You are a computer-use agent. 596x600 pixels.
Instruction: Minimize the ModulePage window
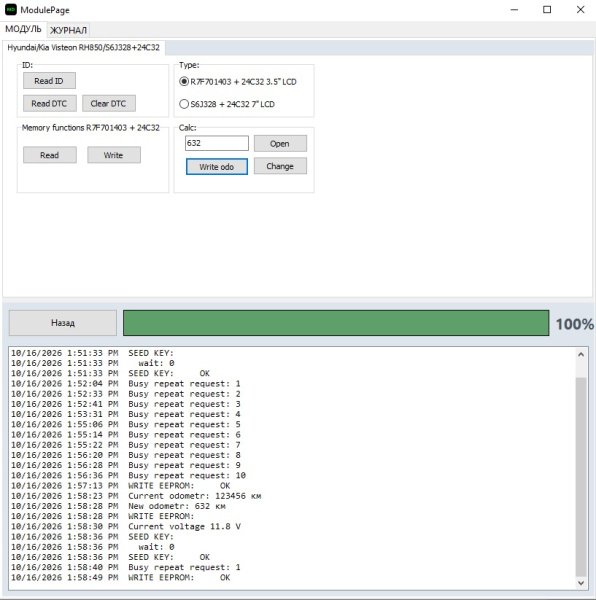coord(514,10)
